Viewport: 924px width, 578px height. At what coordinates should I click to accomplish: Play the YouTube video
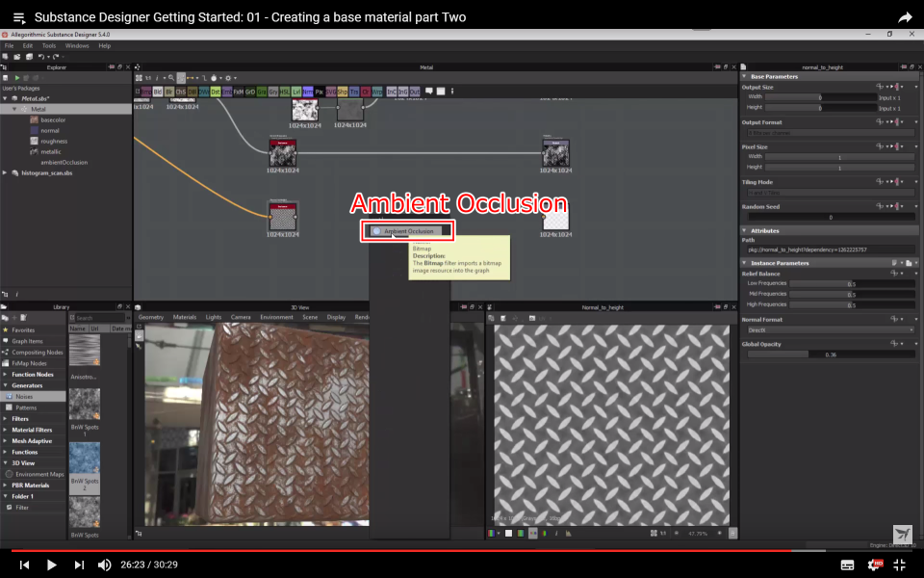tap(51, 565)
